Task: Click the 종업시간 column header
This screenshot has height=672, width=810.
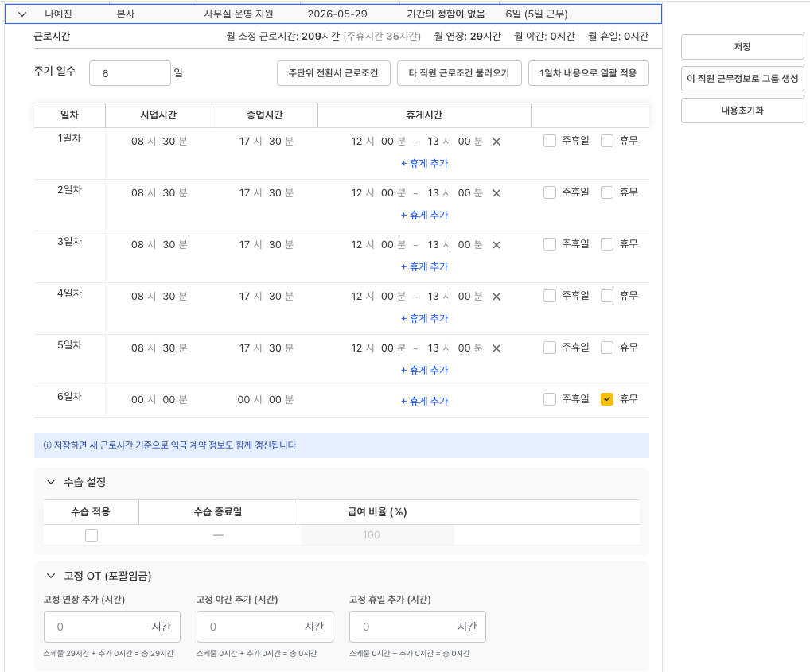Action: [264, 115]
